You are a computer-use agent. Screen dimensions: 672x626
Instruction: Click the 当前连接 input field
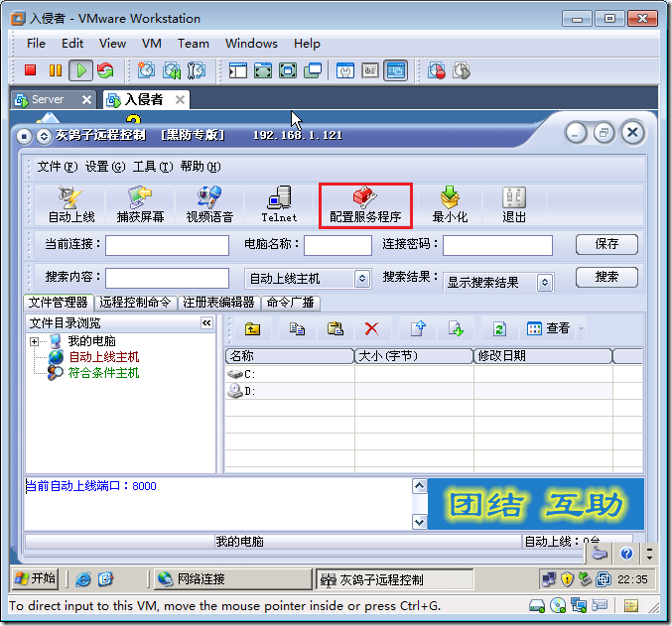167,245
